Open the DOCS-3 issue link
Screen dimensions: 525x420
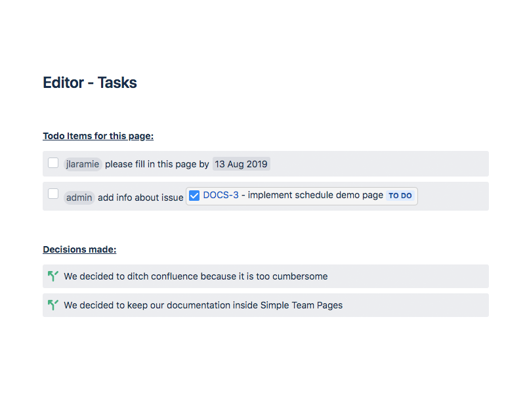tap(220, 195)
